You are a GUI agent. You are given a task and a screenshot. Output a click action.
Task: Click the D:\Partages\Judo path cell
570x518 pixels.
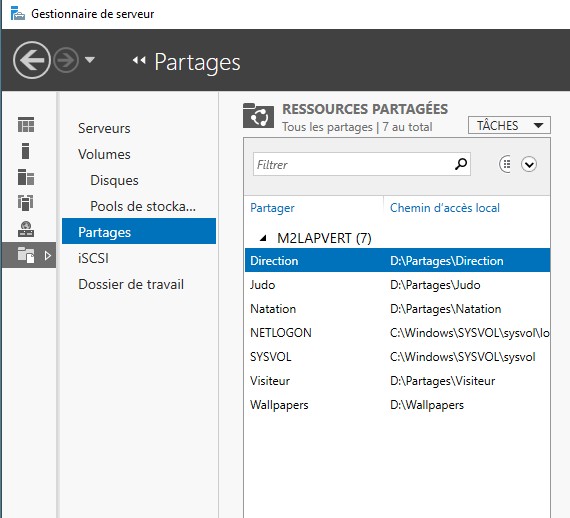coord(435,285)
